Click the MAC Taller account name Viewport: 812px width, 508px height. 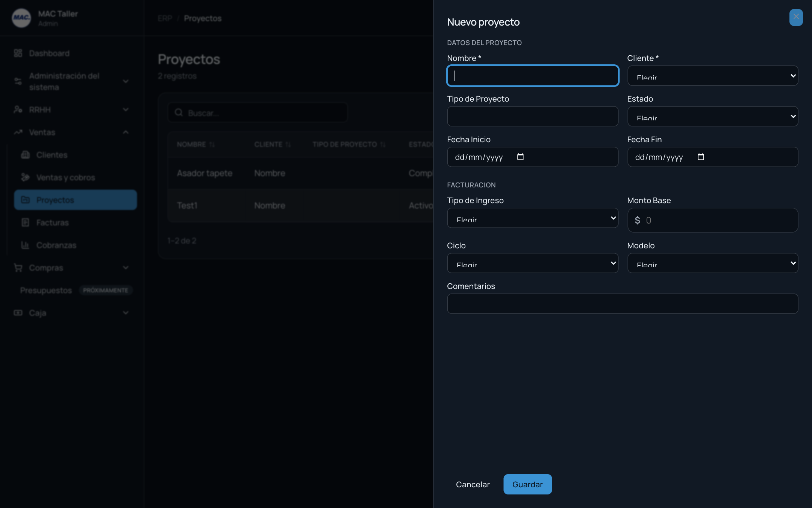[x=58, y=14]
